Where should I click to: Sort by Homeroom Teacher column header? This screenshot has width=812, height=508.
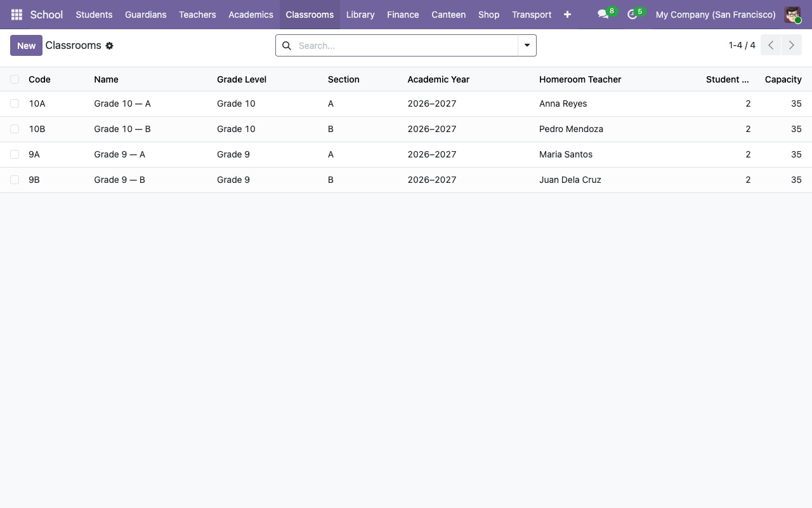(x=580, y=79)
